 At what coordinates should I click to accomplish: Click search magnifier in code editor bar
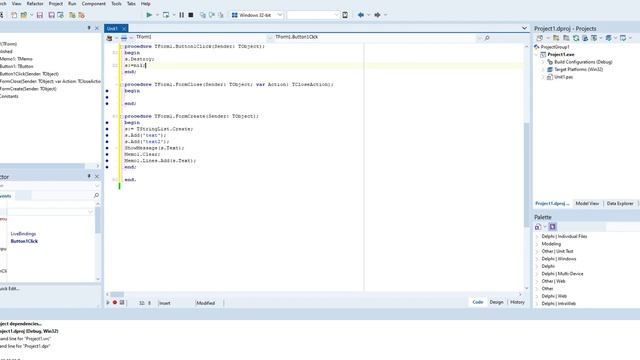coord(487,38)
